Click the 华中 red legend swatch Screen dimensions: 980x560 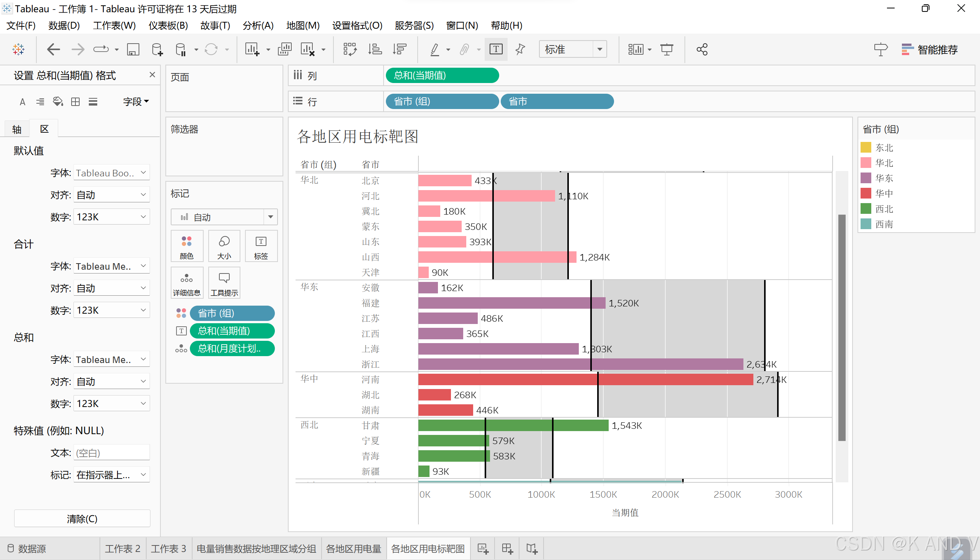866,193
